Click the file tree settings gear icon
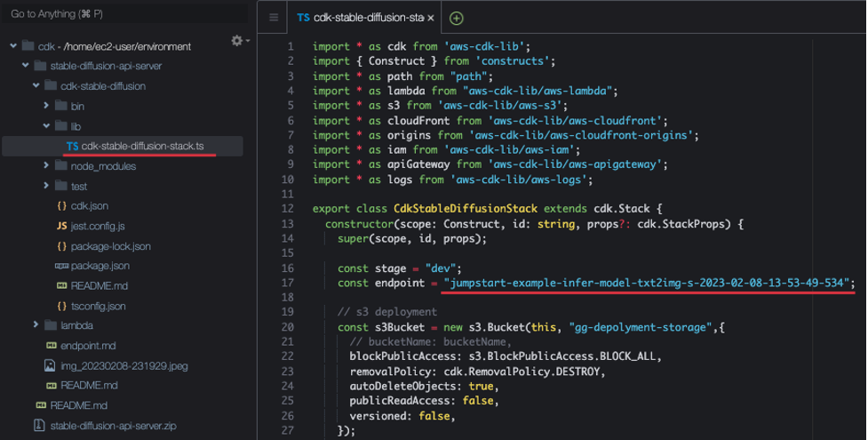 236,41
